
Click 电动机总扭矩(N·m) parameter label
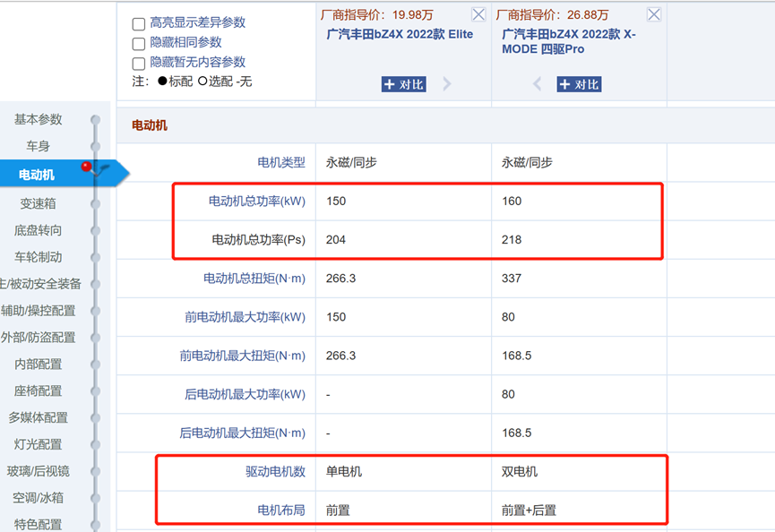click(254, 279)
